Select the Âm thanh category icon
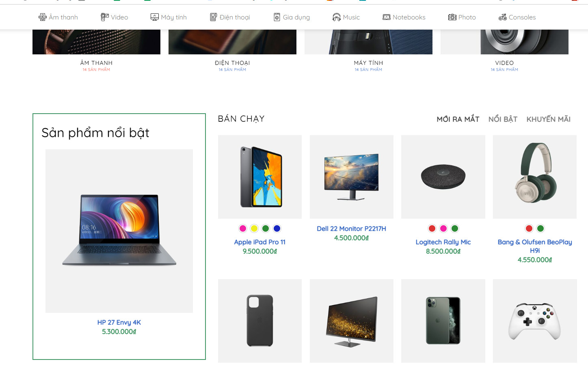The height and width of the screenshot is (366, 588). 42,17
